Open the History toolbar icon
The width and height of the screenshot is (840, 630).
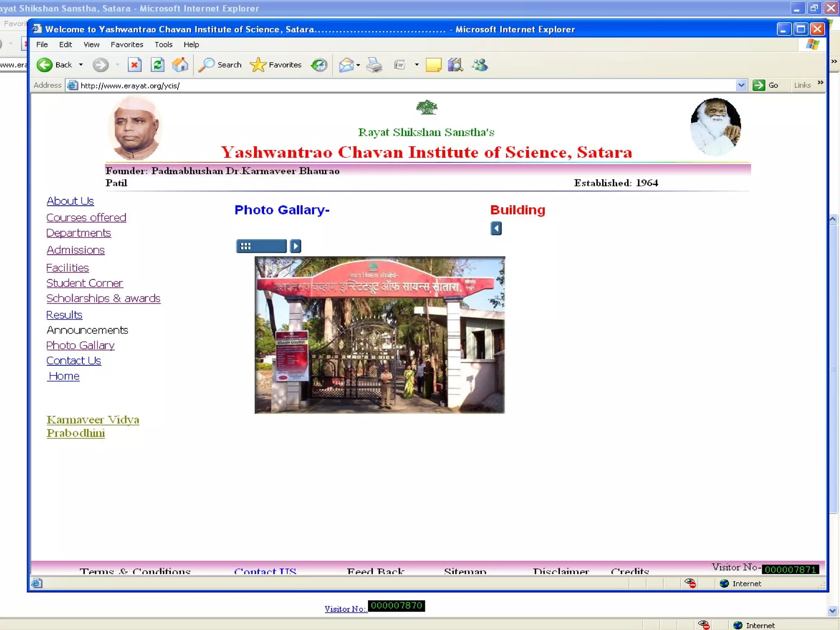[x=319, y=65]
